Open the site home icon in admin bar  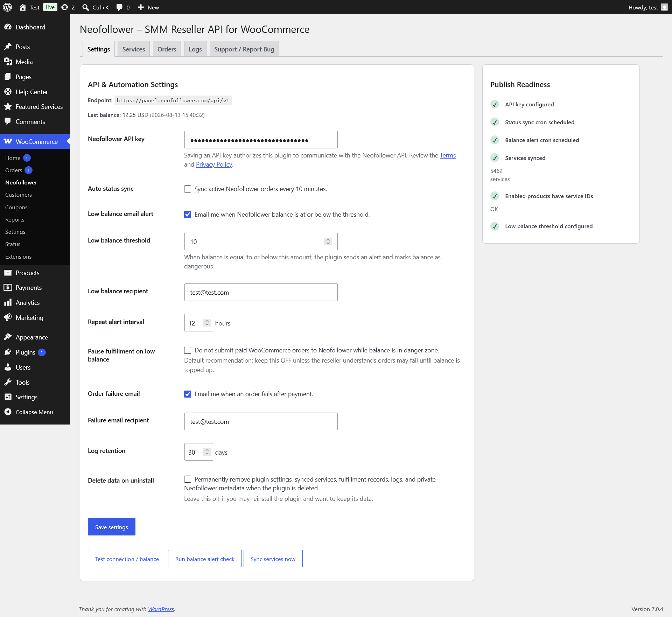(23, 7)
